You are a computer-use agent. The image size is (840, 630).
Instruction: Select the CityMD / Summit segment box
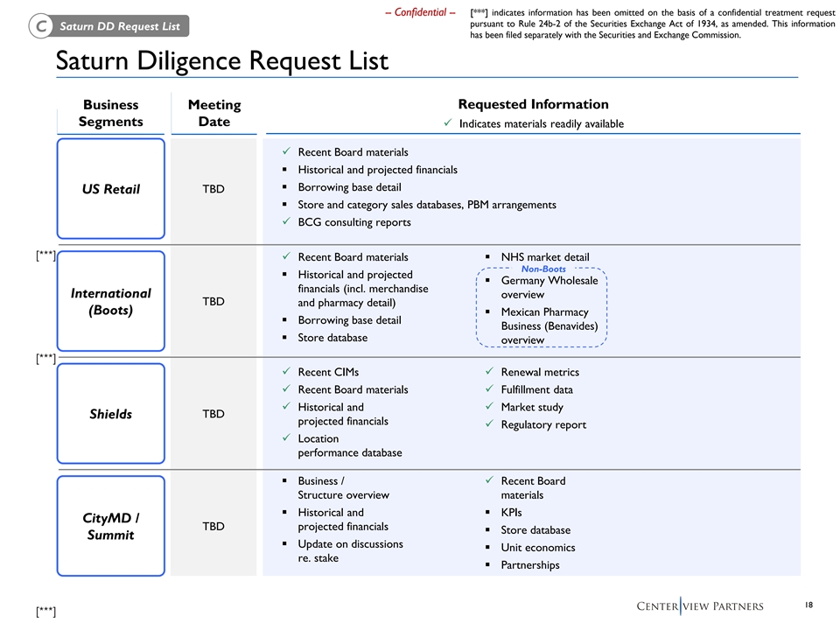coord(111,526)
